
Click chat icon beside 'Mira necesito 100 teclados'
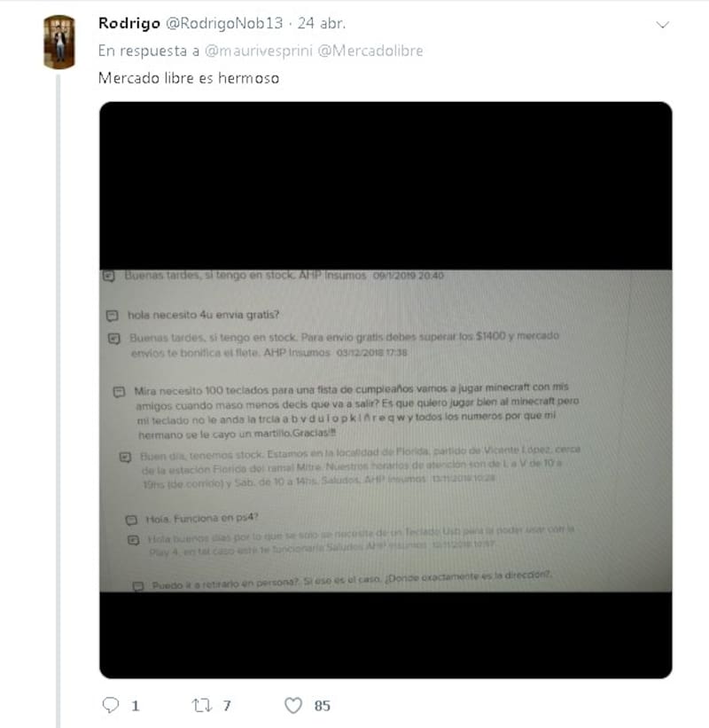120,392
